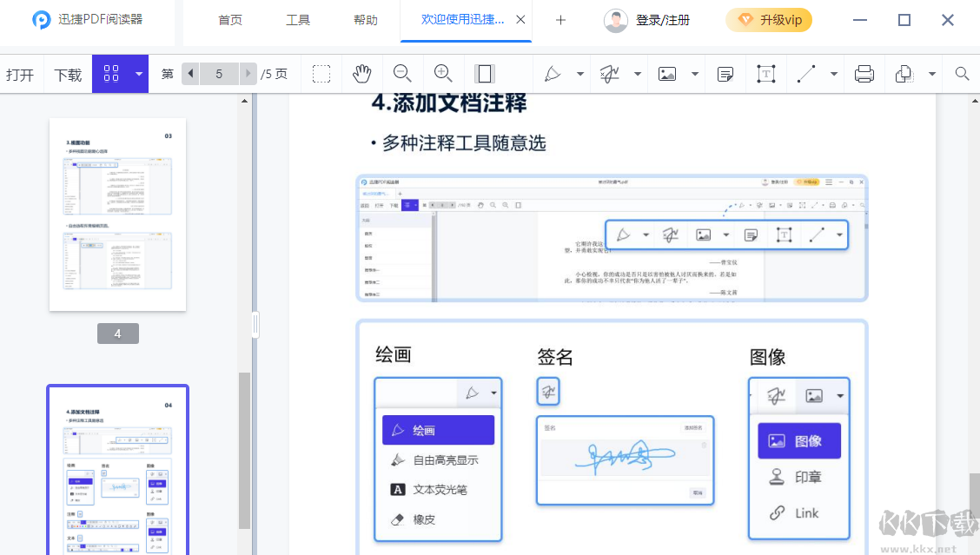The width and height of the screenshot is (980, 555).
Task: Select the highlighter annotation tool
Action: click(x=553, y=74)
